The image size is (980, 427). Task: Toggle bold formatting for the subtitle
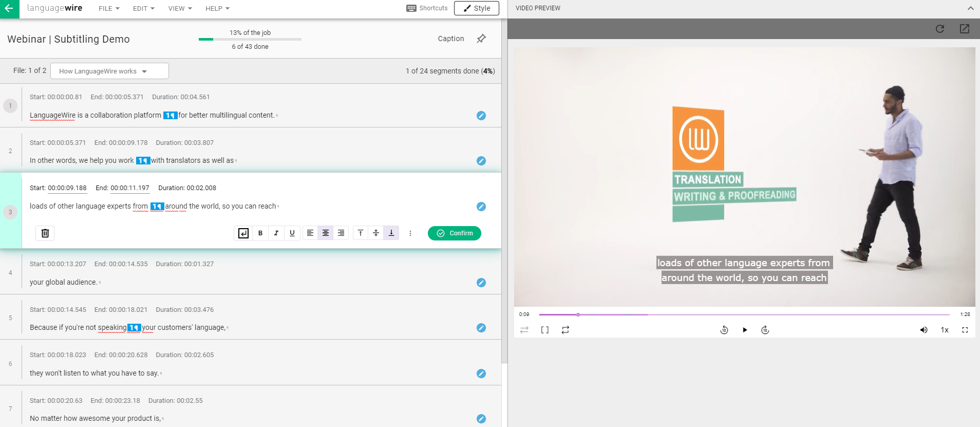coord(260,233)
